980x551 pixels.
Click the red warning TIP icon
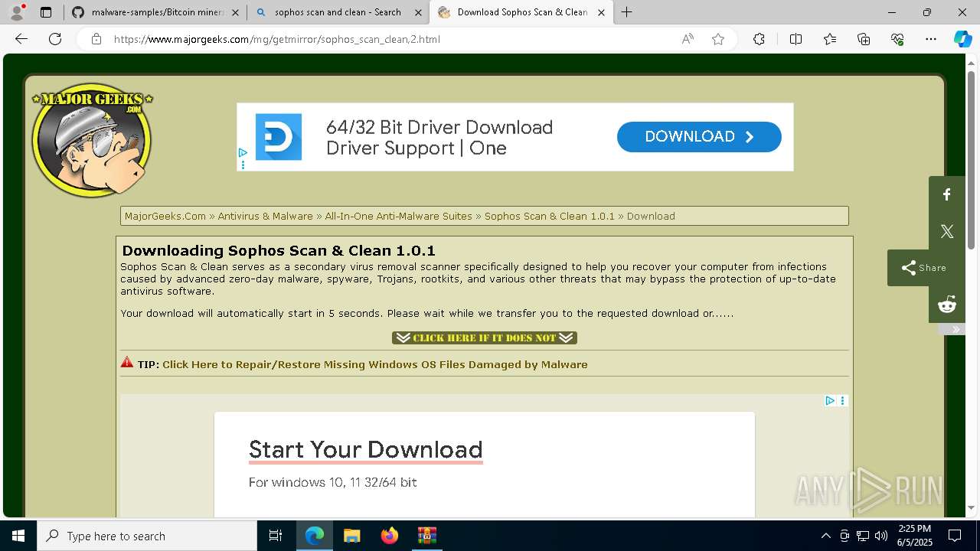point(127,363)
